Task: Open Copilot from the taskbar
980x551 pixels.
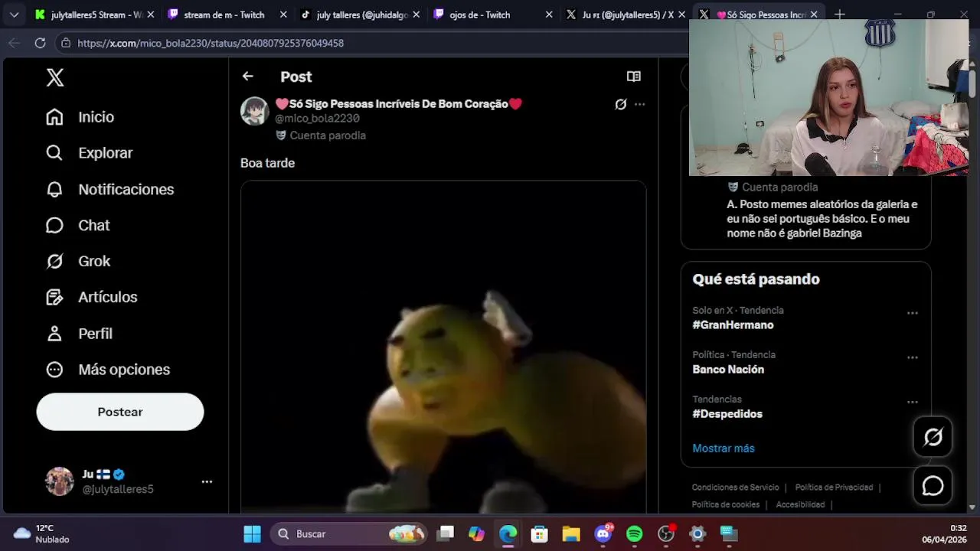Action: pyautogui.click(x=477, y=533)
